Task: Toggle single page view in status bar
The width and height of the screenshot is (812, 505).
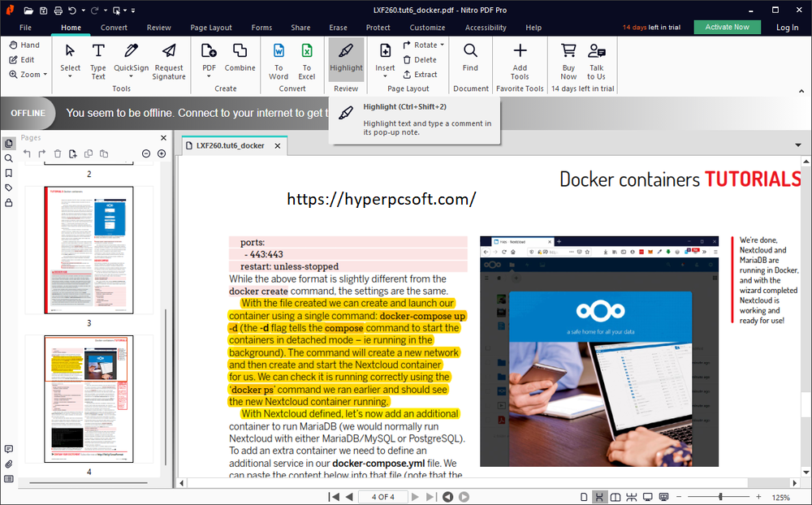Action: click(584, 497)
